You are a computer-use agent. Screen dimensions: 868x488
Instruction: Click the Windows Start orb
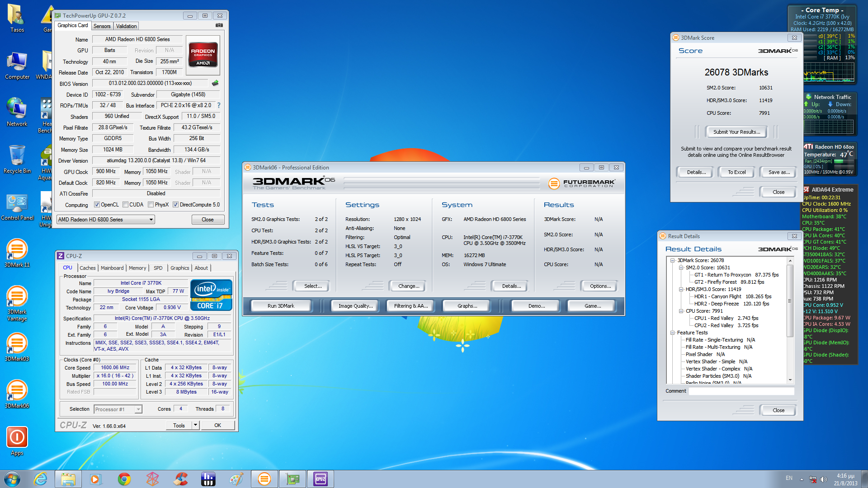(x=12, y=479)
